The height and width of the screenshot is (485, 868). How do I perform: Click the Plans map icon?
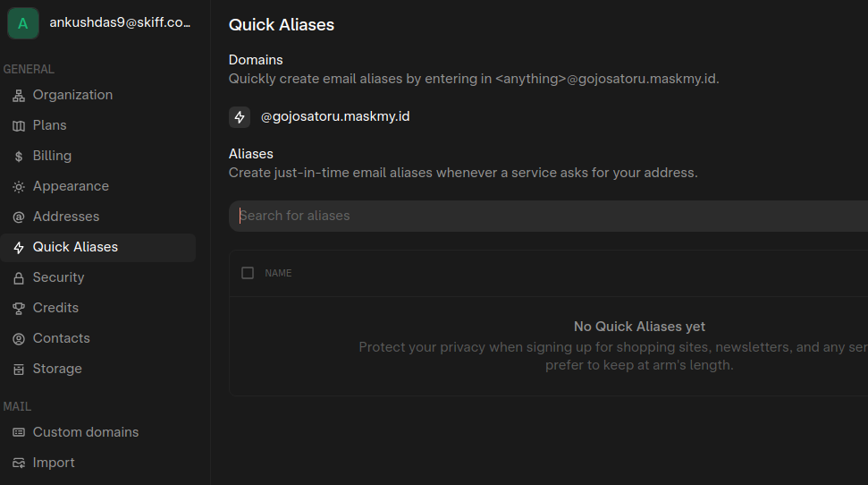[x=19, y=125]
